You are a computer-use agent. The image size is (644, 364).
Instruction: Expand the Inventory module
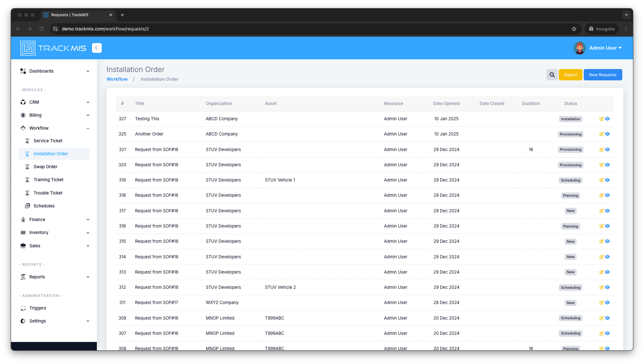point(54,232)
